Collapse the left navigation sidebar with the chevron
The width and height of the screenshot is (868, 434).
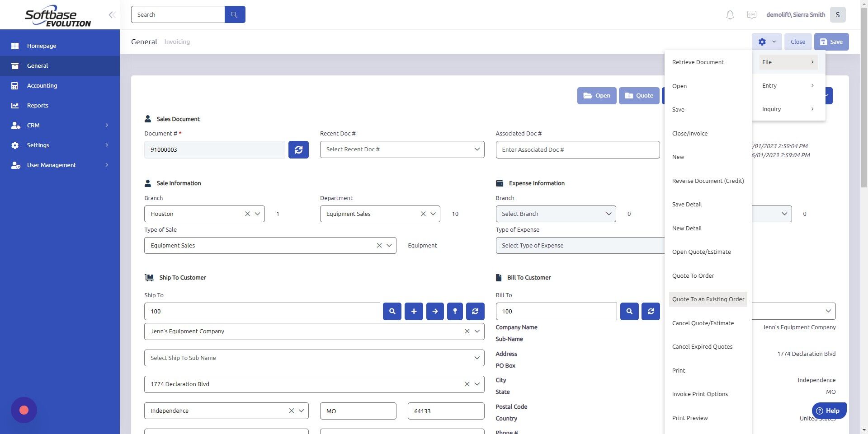(x=112, y=14)
